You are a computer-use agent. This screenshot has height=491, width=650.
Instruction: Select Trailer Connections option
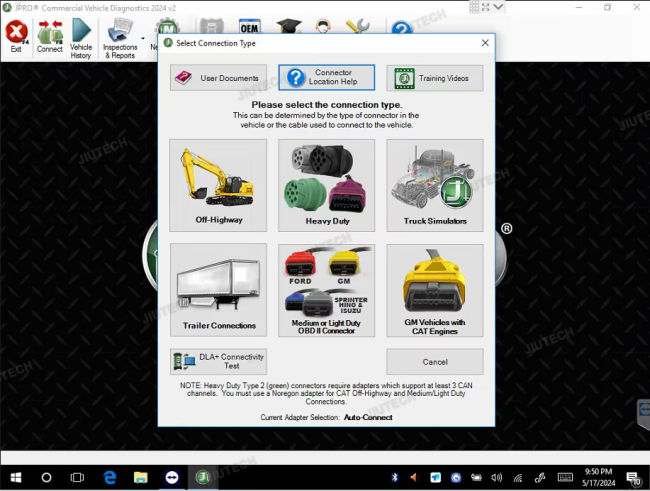point(218,290)
